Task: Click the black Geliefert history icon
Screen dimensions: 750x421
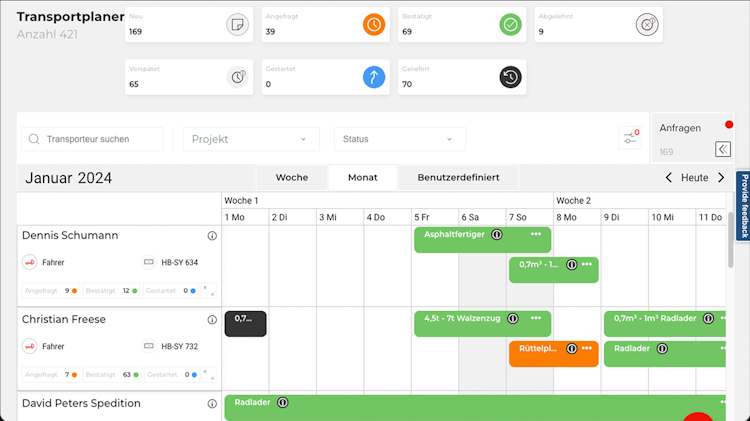Action: (510, 77)
